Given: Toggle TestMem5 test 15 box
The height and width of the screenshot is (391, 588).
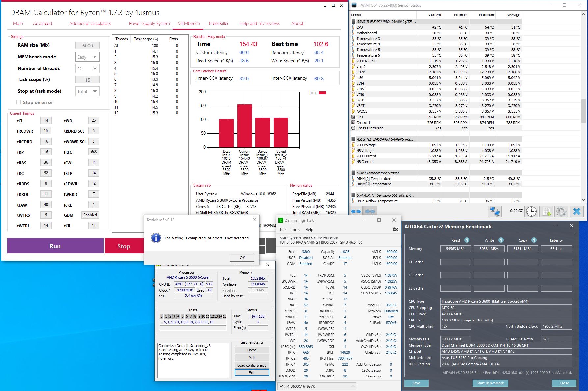Looking at the screenshot, I should click(225, 316).
